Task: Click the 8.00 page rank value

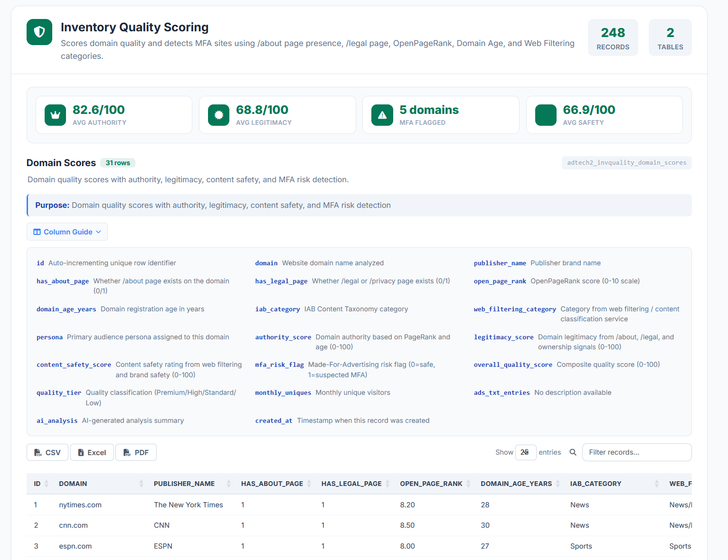Action: click(x=407, y=546)
